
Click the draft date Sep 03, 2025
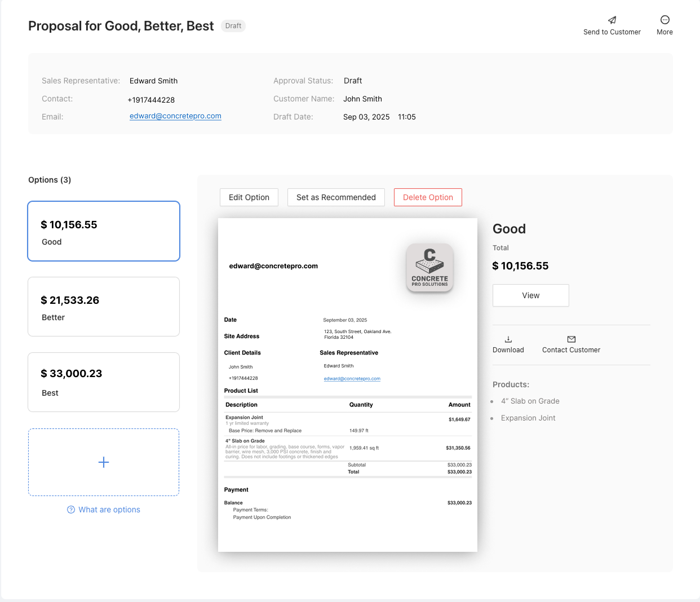click(366, 117)
